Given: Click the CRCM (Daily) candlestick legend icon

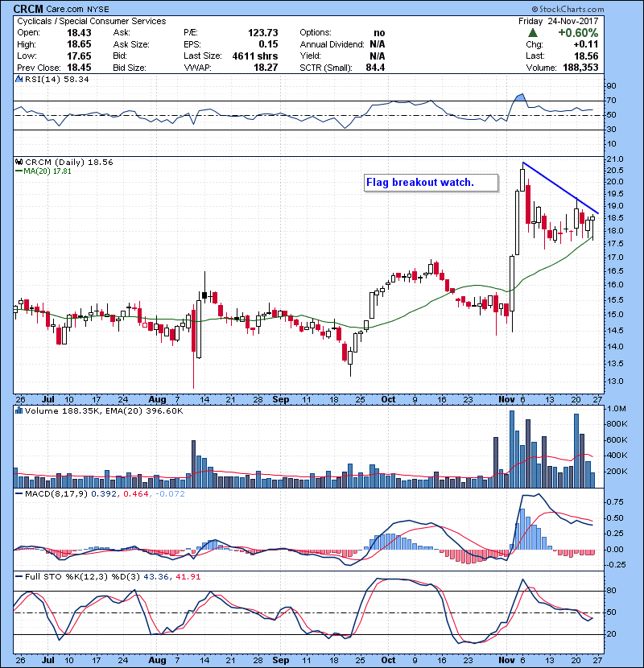Looking at the screenshot, I should [19, 163].
